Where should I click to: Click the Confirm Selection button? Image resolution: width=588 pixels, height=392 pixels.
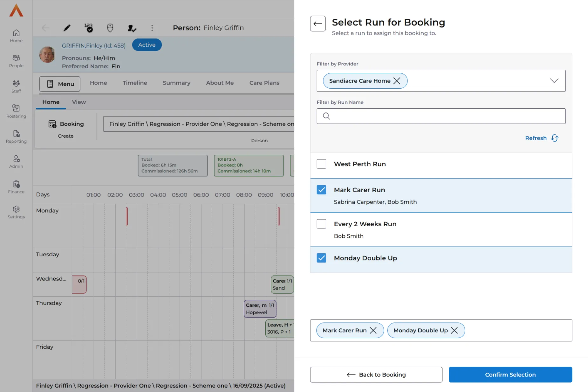coord(510,375)
